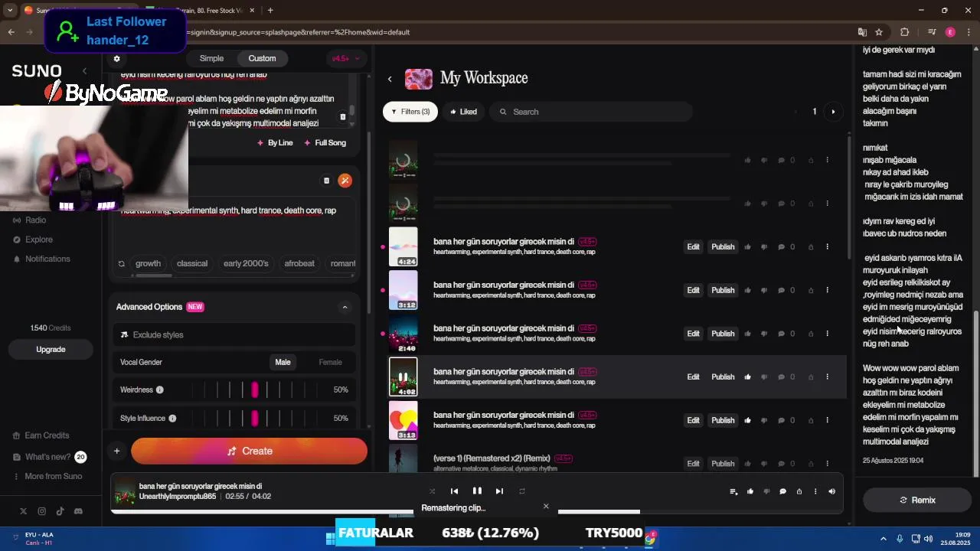
Task: Open Discord link in sidebar
Action: 78,511
